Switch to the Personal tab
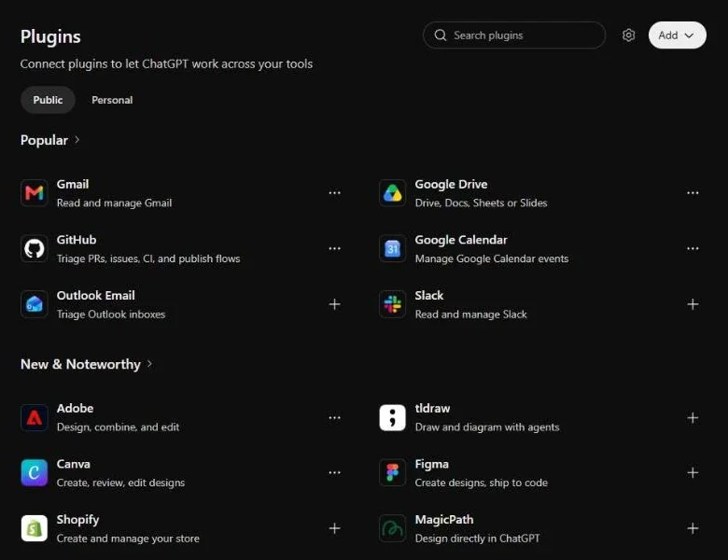The height and width of the screenshot is (560, 728). coord(112,100)
